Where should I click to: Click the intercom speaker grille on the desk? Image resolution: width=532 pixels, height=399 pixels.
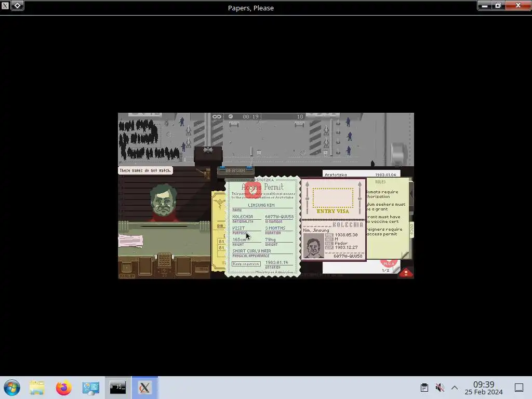tap(164, 260)
